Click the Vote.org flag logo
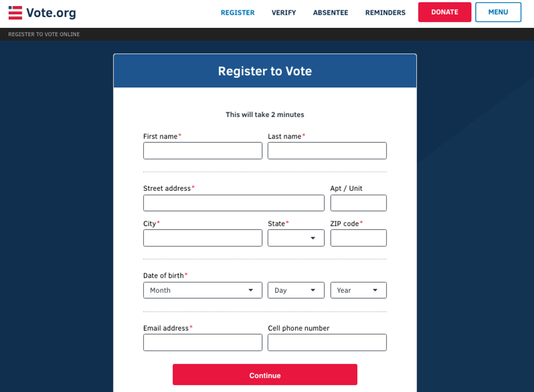The image size is (534, 392). coord(15,13)
